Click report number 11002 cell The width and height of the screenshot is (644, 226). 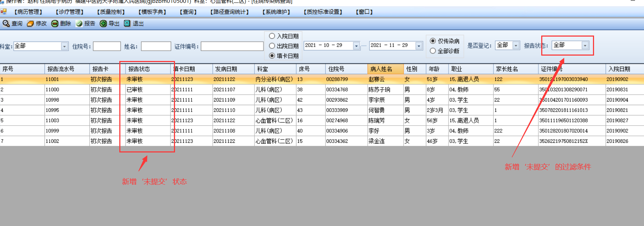coord(67,141)
